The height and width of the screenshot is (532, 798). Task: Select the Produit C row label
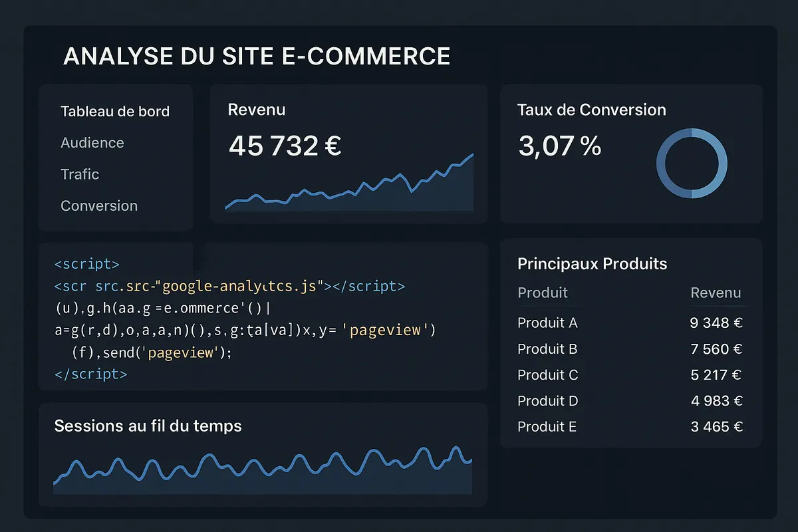coord(548,375)
